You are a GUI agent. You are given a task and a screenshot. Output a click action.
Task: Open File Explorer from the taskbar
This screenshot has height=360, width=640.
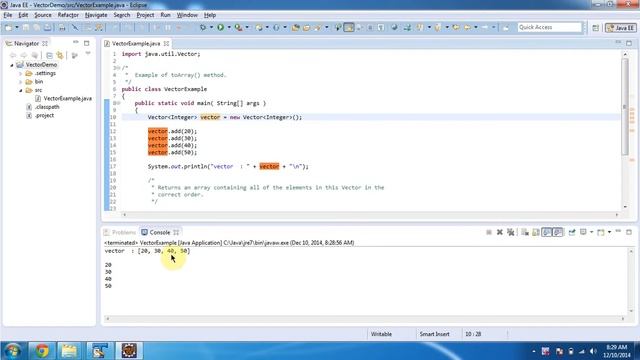pyautogui.click(x=69, y=351)
